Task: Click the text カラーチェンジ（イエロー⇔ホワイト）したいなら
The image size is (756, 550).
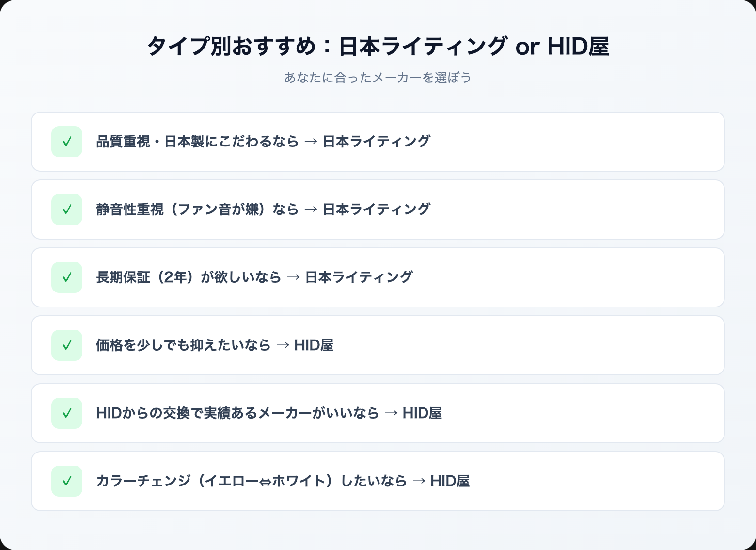Action: [251, 481]
